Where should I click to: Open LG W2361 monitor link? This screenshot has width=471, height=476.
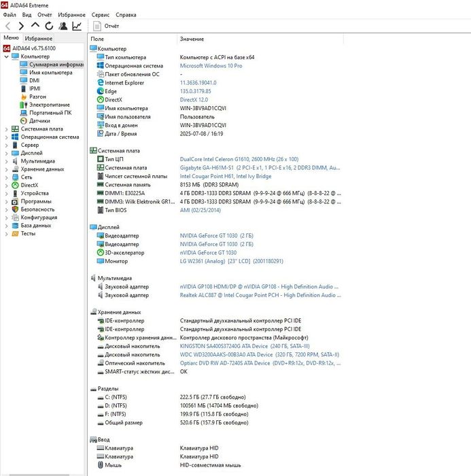(x=231, y=261)
